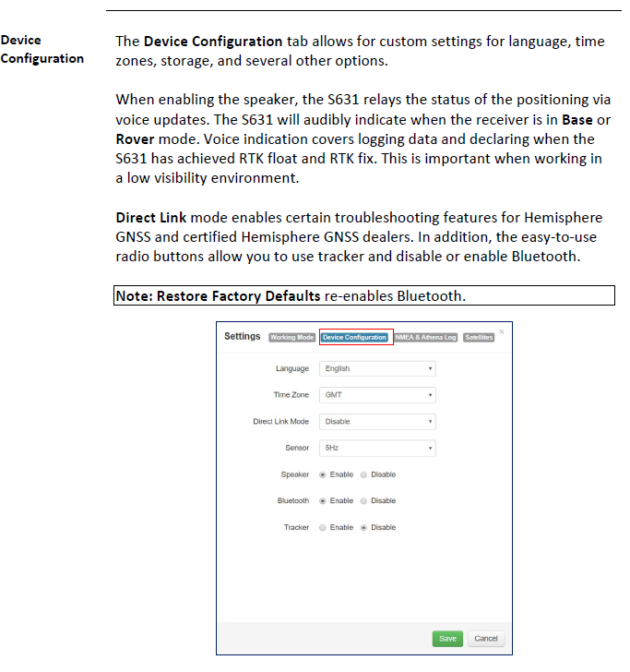Enable Bluetooth via its radio button
This screenshot has width=630, height=672.
click(x=323, y=501)
